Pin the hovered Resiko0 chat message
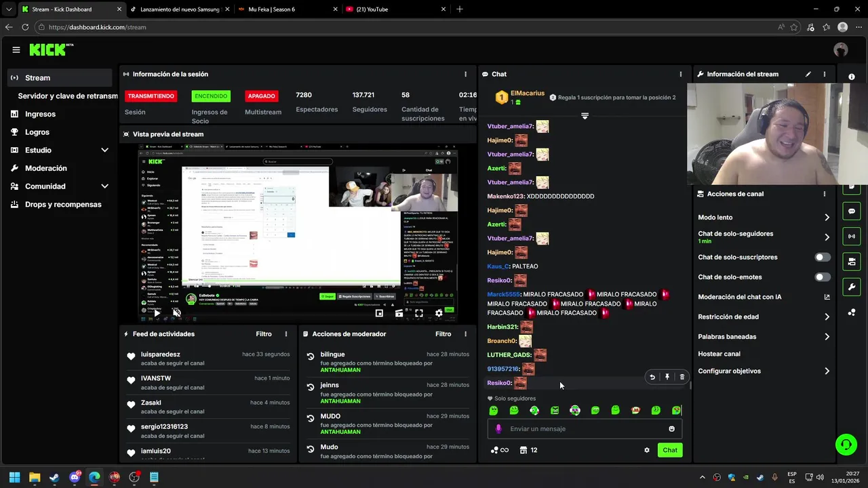The height and width of the screenshot is (488, 868). point(667,377)
